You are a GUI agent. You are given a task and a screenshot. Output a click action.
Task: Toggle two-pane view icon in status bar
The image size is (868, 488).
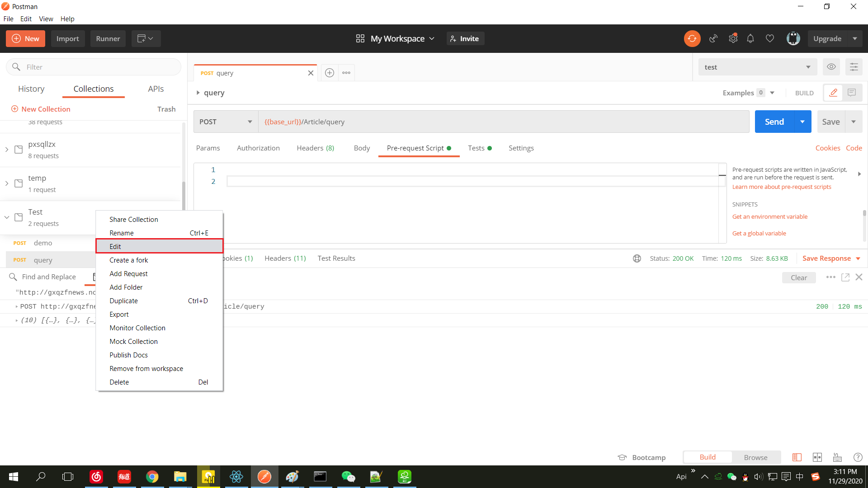pyautogui.click(x=817, y=457)
